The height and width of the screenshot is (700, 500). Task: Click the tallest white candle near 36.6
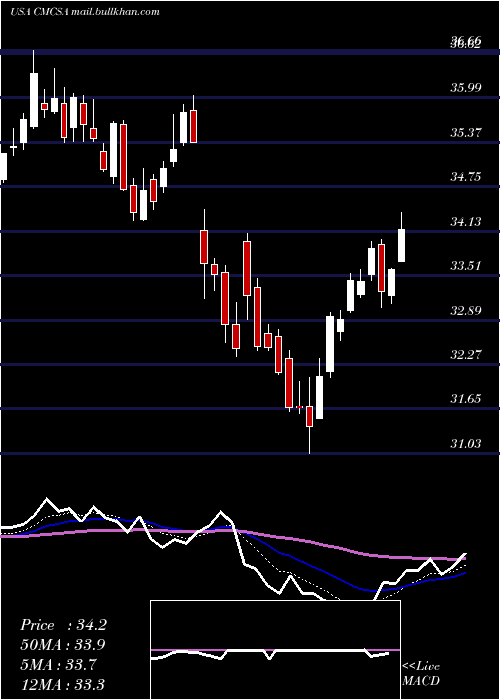pos(34,100)
